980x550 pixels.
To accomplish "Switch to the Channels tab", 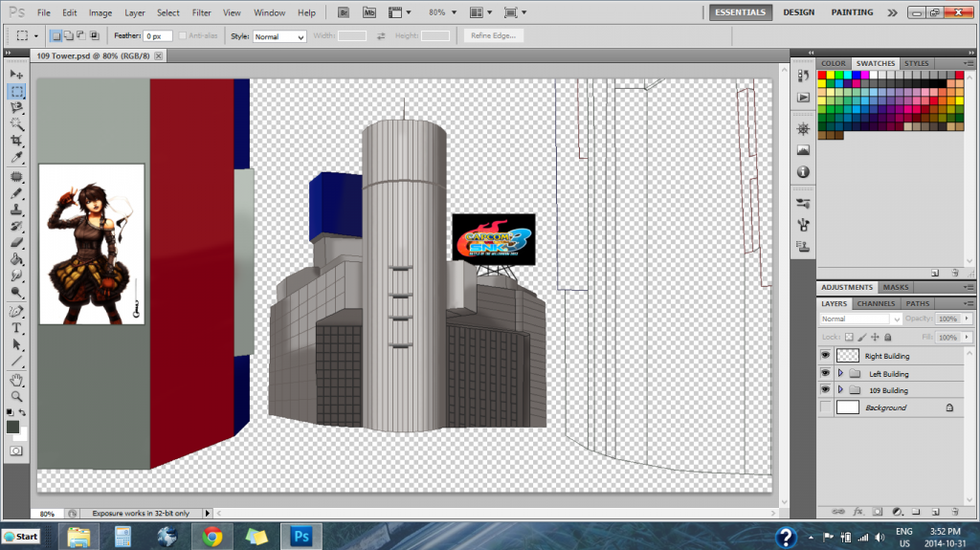I will click(x=876, y=304).
